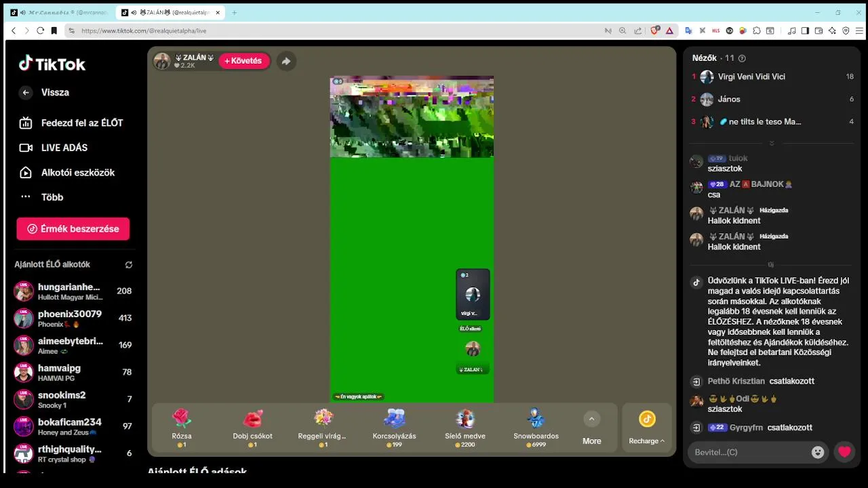Viewport: 868px width, 488px height.
Task: Send a heart like
Action: pyautogui.click(x=844, y=452)
